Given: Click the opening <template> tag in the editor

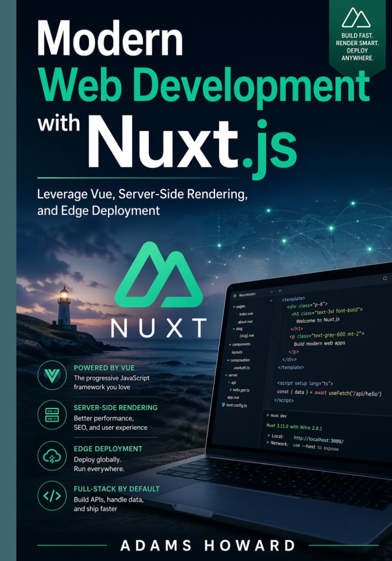Looking at the screenshot, I should click(x=293, y=299).
